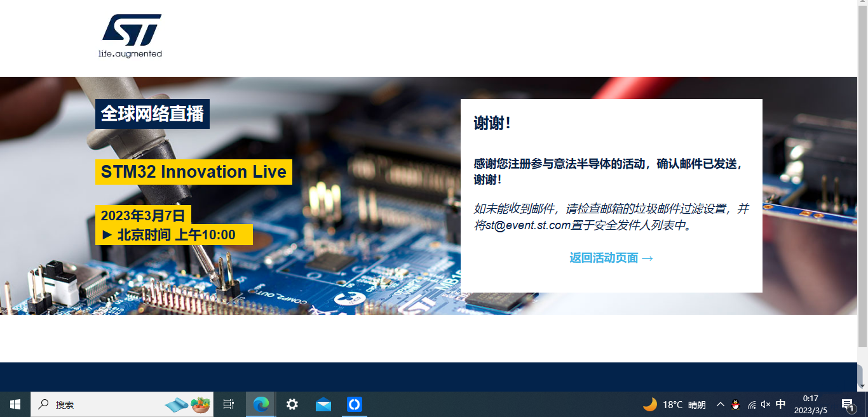Viewport: 868px width, 417px height.
Task: Click the confirmation message 感谢您注册参与意法半导体的活动
Action: (607, 171)
